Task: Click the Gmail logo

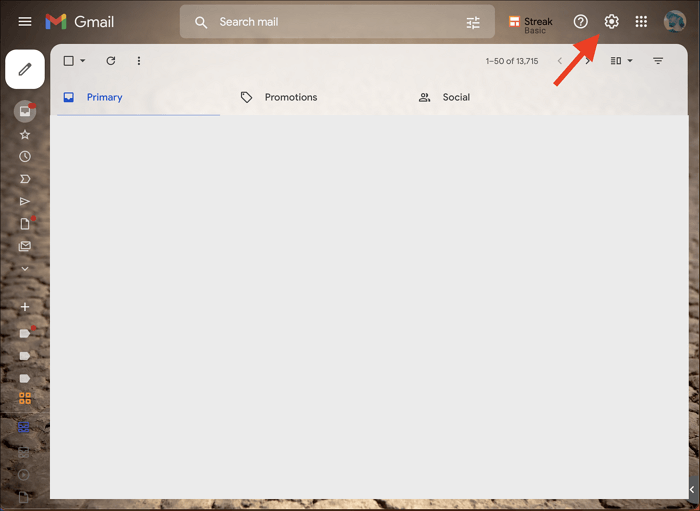Action: pos(79,21)
